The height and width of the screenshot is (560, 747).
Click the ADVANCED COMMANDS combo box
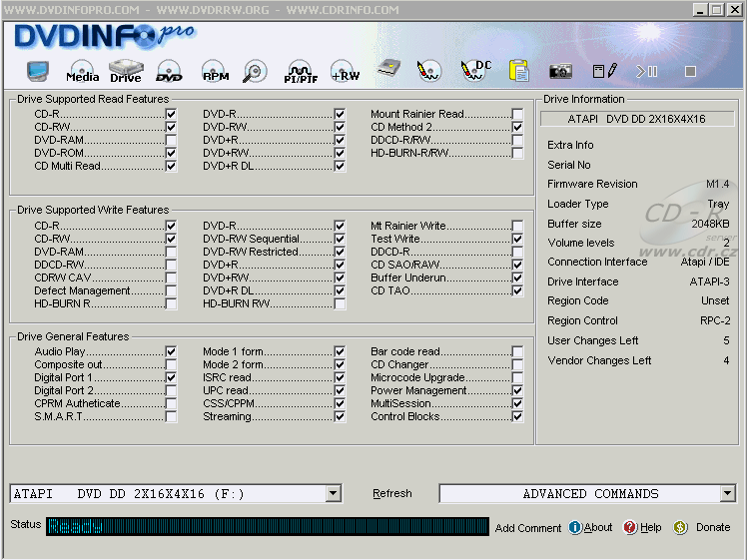coord(587,493)
